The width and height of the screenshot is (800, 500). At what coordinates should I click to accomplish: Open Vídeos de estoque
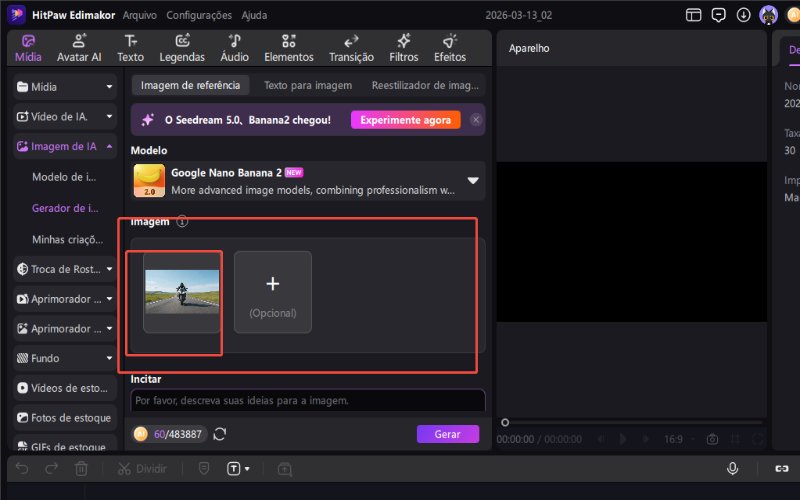65,388
